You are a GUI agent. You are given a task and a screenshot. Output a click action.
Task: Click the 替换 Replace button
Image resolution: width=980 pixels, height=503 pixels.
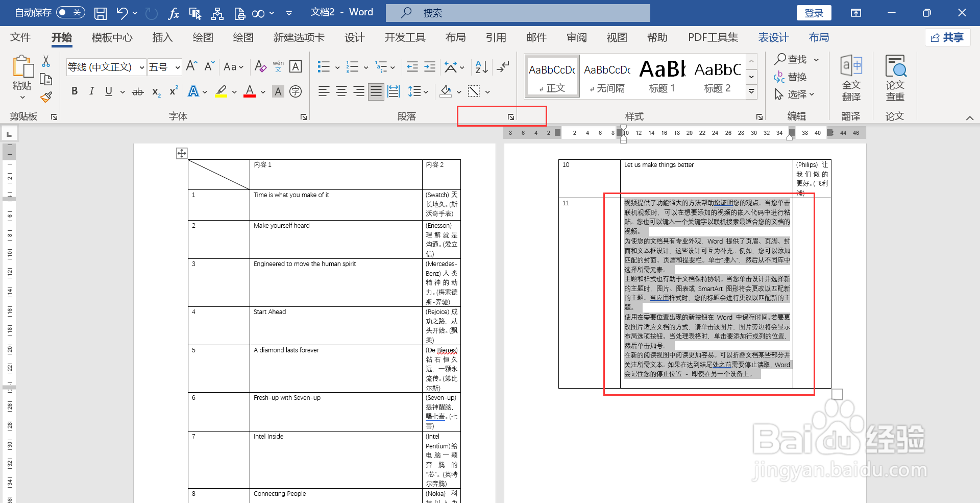(x=791, y=77)
